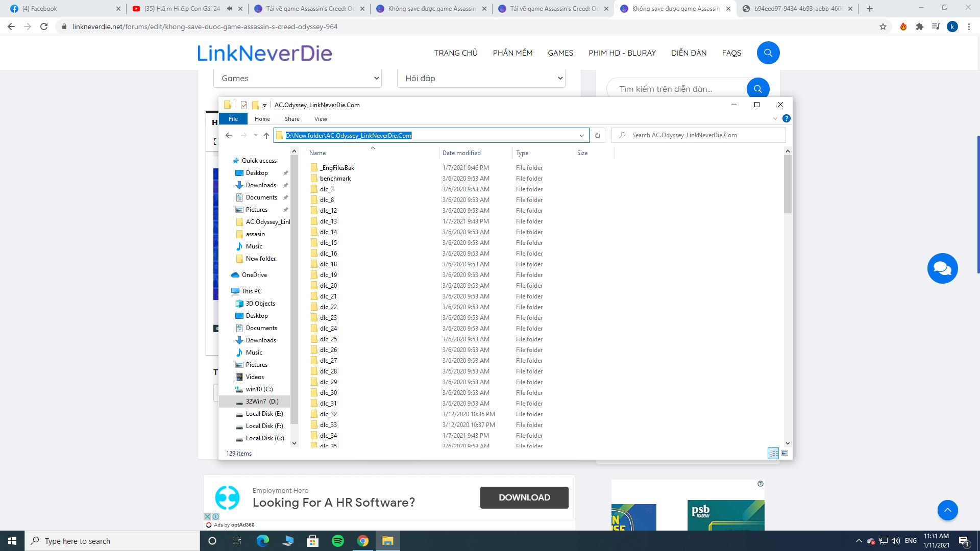980x551 pixels.
Task: Expand the This PC section
Action: pyautogui.click(x=228, y=291)
